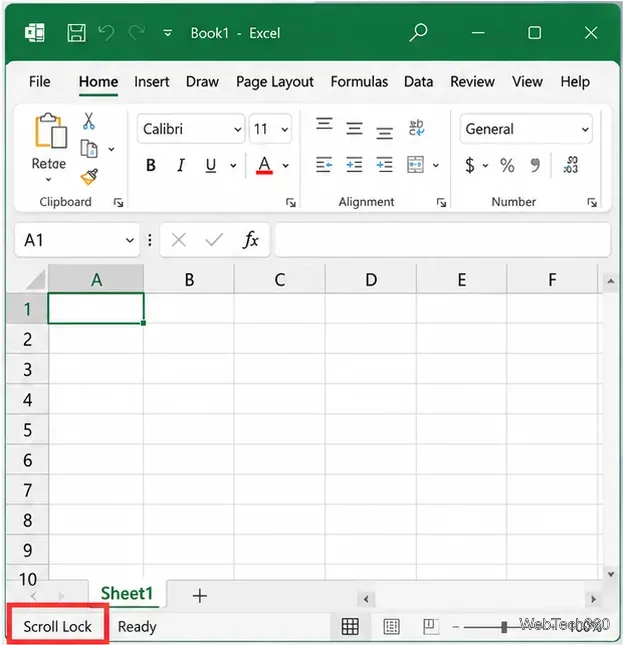Expand the Paste options arrow

coord(49,179)
